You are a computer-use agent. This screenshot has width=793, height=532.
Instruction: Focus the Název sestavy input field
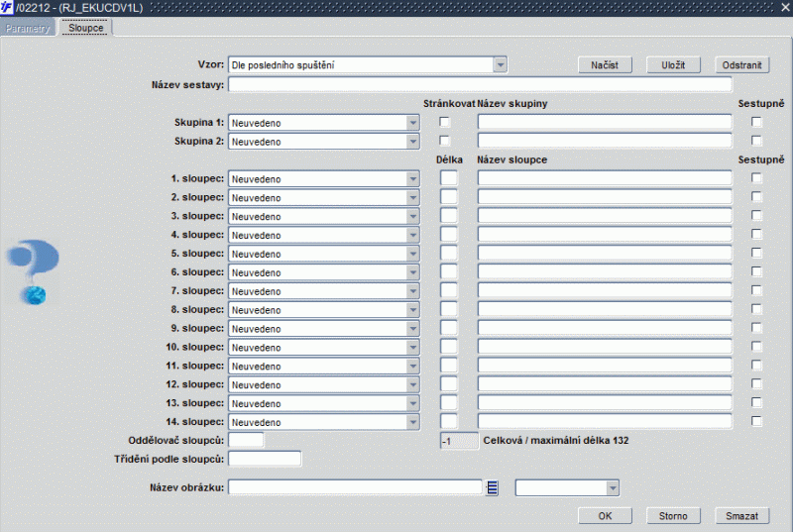pyautogui.click(x=480, y=84)
